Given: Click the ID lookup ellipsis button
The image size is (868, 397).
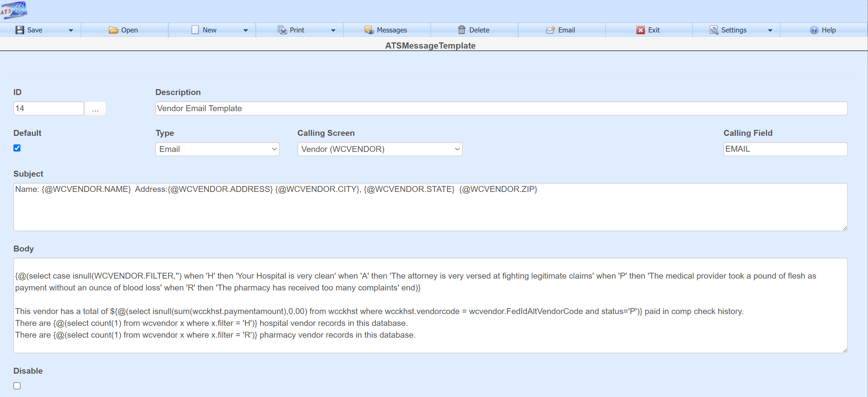Looking at the screenshot, I should pos(95,109).
